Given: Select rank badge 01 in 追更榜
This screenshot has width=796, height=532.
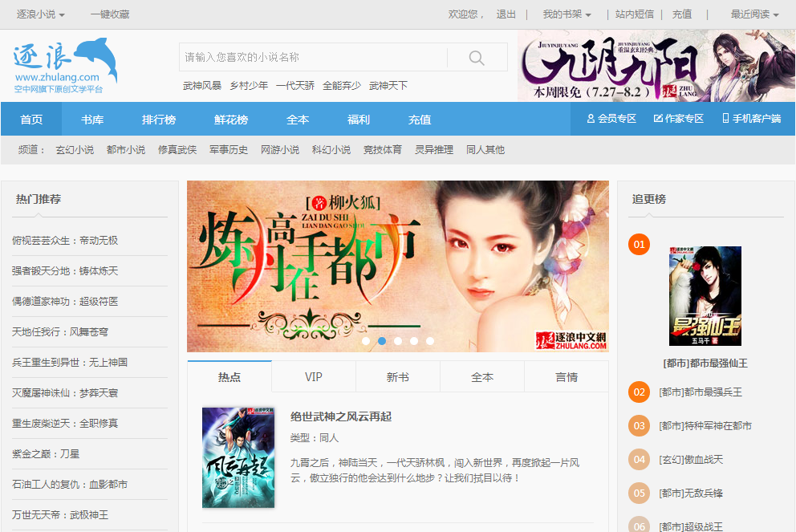Looking at the screenshot, I should [640, 245].
